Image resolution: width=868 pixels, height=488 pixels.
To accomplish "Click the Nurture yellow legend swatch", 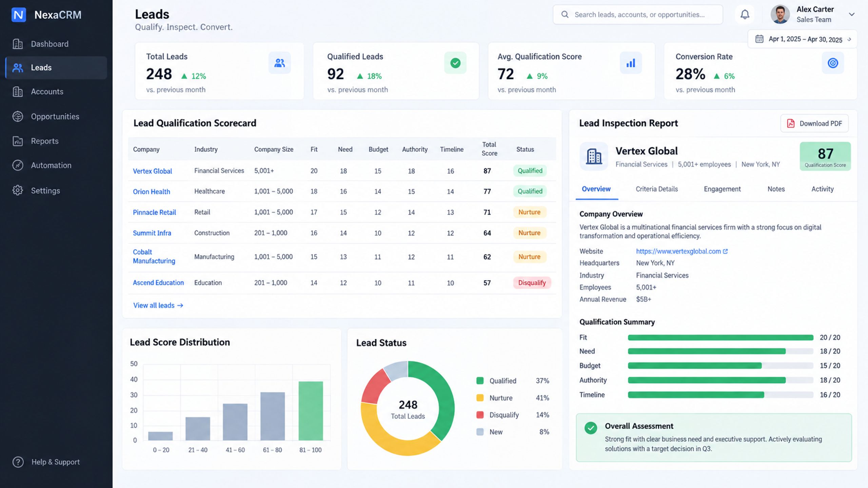I will point(480,398).
